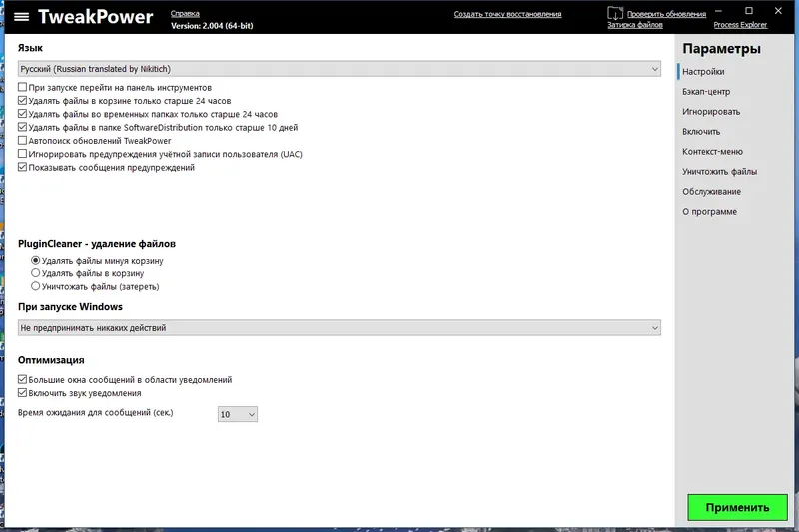The image size is (799, 532).
Task: Click the TweakPower logo title
Action: click(x=95, y=17)
